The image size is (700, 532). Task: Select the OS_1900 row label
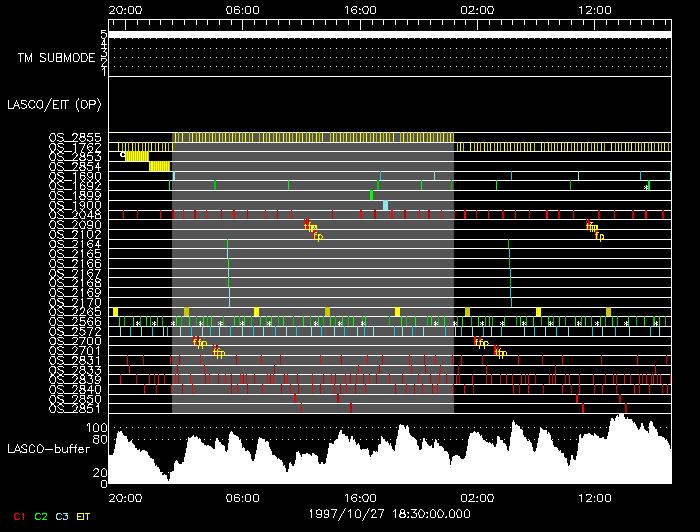tap(75, 205)
